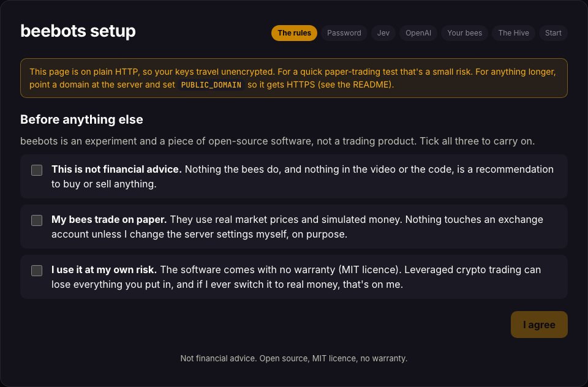Viewport: 588px width, 387px height.
Task: Select the Start step pill
Action: [553, 33]
